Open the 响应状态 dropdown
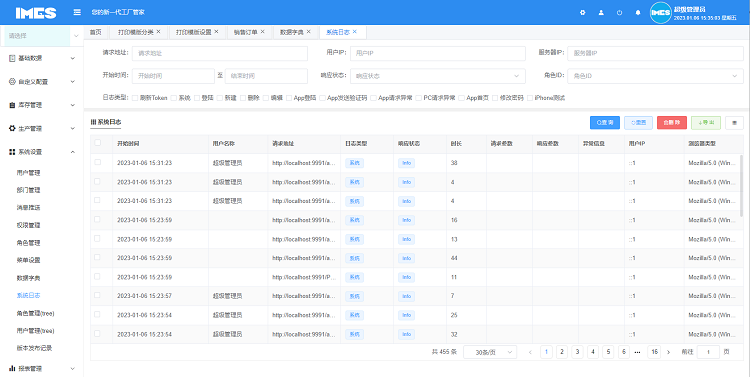 (x=438, y=76)
